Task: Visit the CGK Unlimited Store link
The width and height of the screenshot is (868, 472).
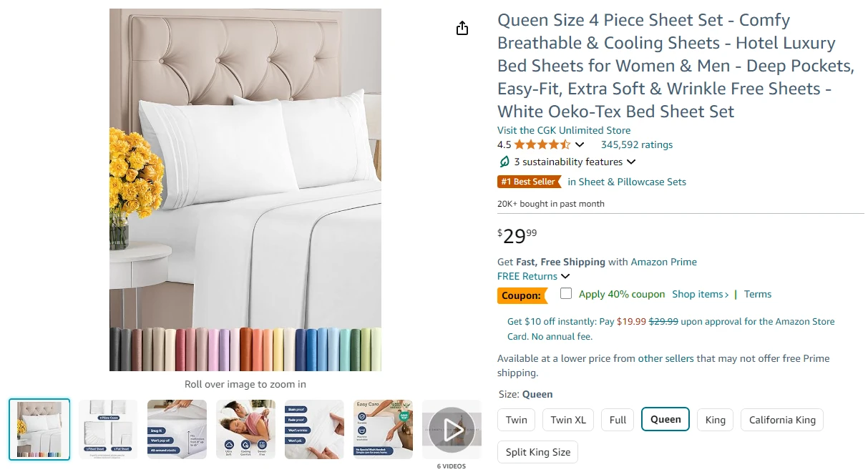Action: [x=564, y=130]
